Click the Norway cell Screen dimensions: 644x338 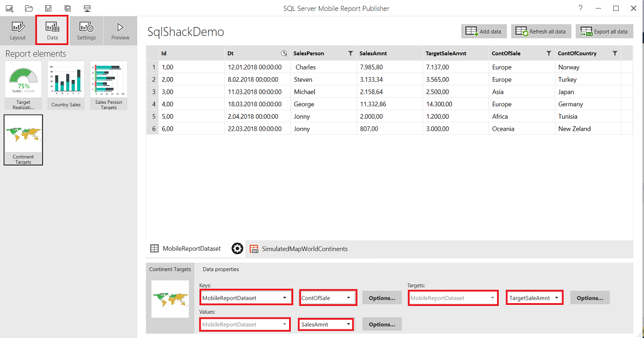(x=588, y=67)
